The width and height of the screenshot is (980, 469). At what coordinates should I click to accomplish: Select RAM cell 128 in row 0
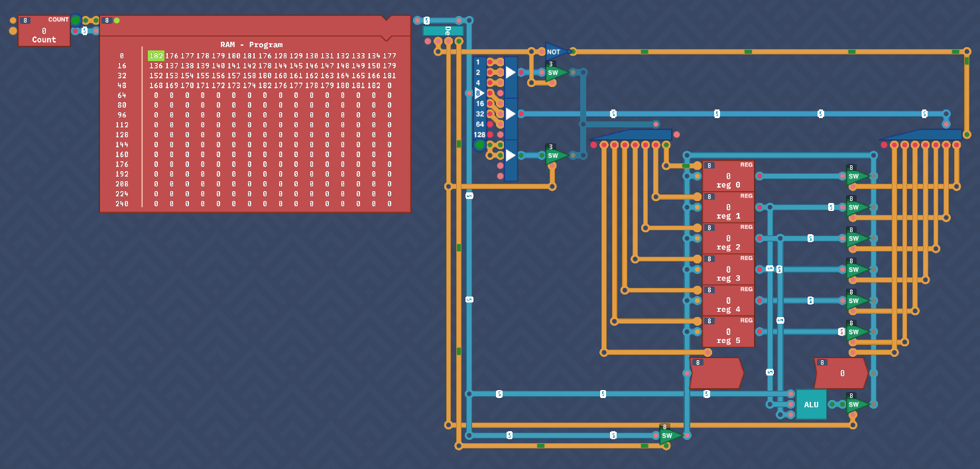point(280,56)
